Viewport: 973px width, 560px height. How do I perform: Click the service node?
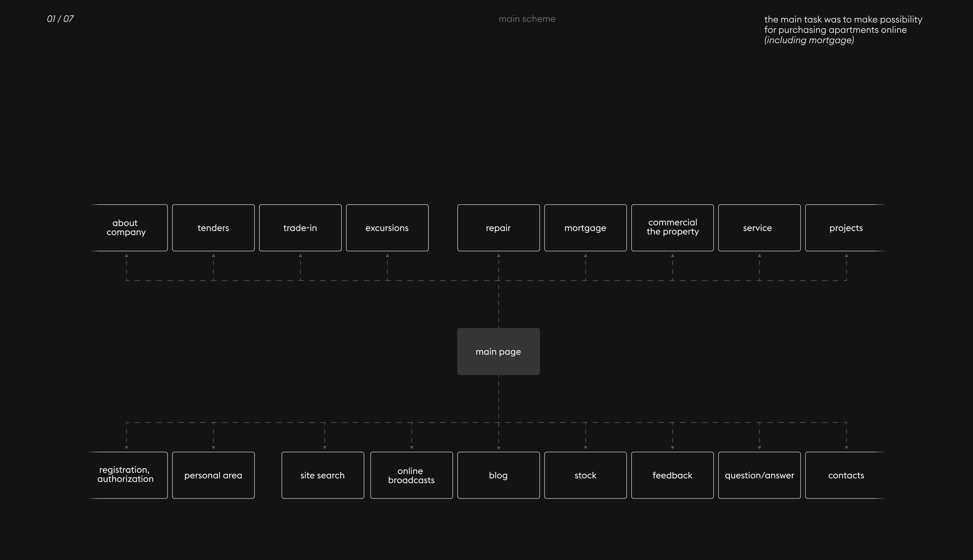[x=759, y=228]
